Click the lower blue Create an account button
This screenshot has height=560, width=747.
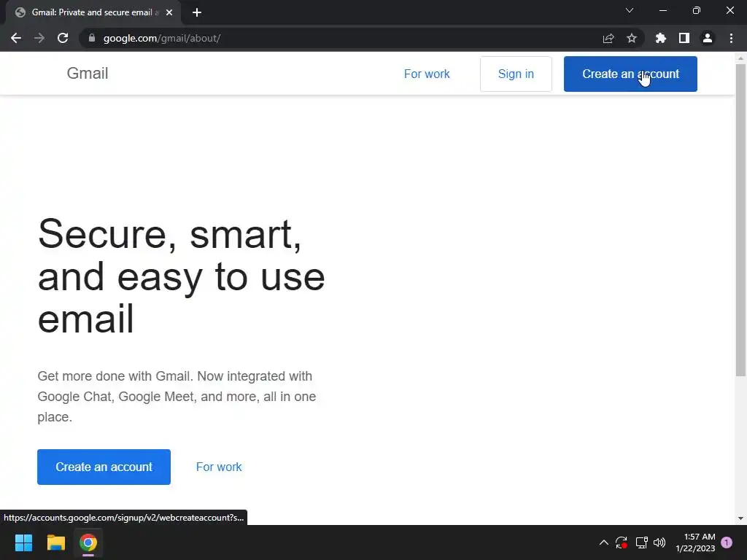[x=104, y=467]
